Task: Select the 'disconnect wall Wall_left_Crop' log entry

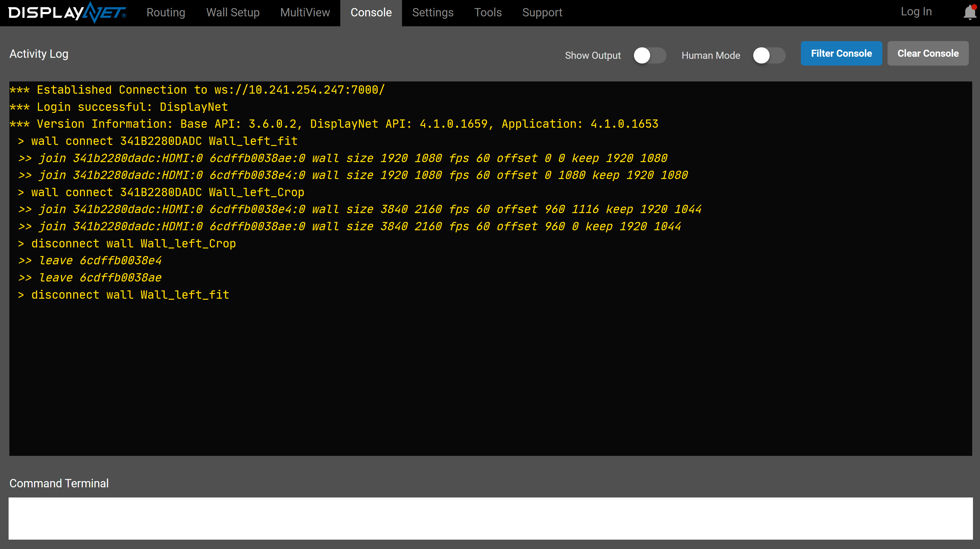Action: point(127,244)
